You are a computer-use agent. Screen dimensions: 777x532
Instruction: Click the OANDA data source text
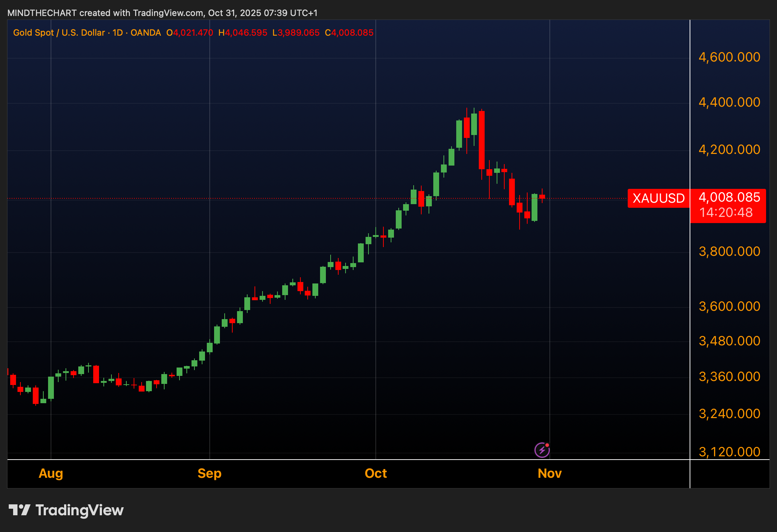[x=146, y=33]
